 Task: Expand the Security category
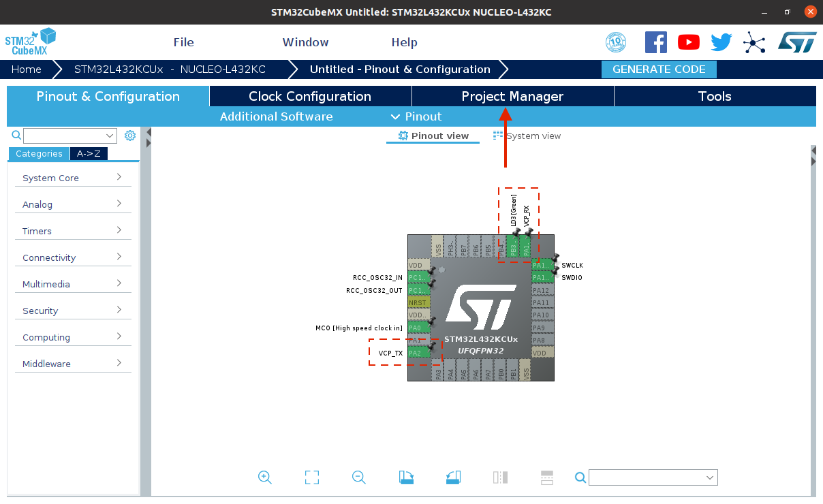pyautogui.click(x=73, y=311)
